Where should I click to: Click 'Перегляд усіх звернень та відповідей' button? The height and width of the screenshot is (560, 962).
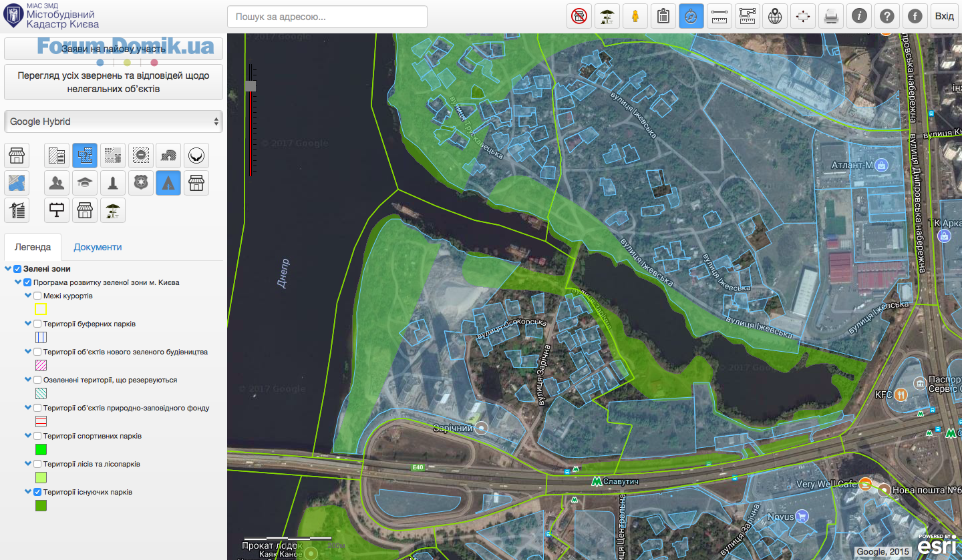coord(113,82)
